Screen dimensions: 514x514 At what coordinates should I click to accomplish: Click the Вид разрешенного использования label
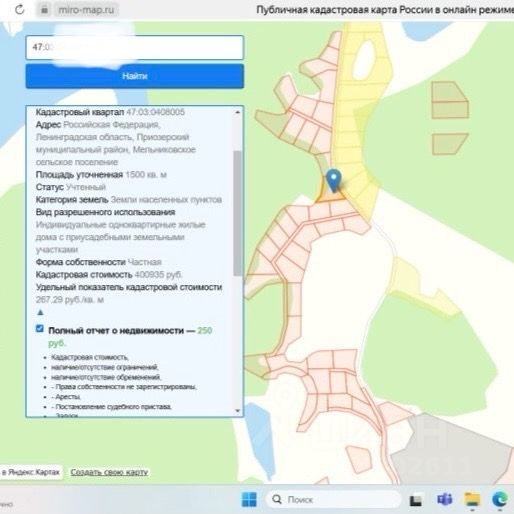tap(105, 212)
